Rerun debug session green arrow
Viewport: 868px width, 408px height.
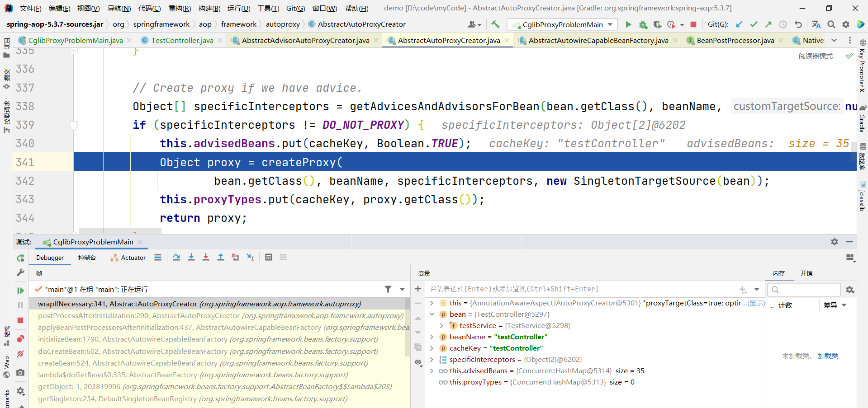pyautogui.click(x=20, y=258)
